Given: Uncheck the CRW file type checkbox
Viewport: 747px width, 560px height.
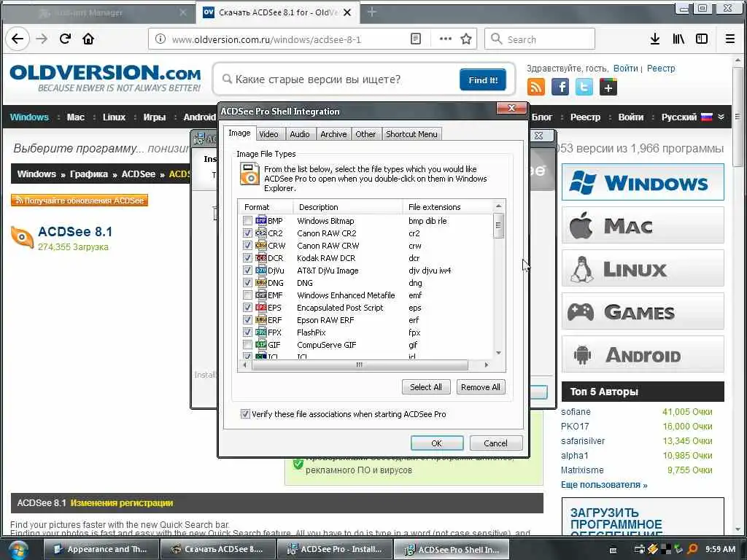Looking at the screenshot, I should coord(247,245).
